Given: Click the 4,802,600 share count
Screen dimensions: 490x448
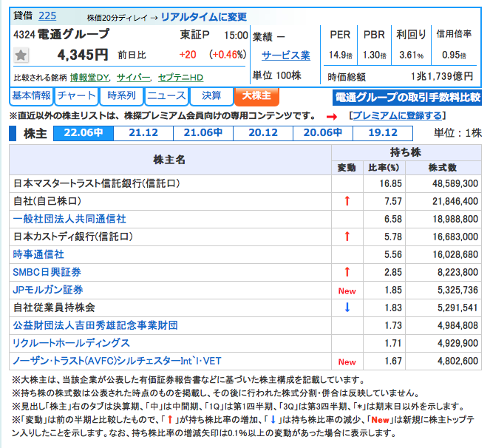Looking at the screenshot, I should (x=457, y=361).
